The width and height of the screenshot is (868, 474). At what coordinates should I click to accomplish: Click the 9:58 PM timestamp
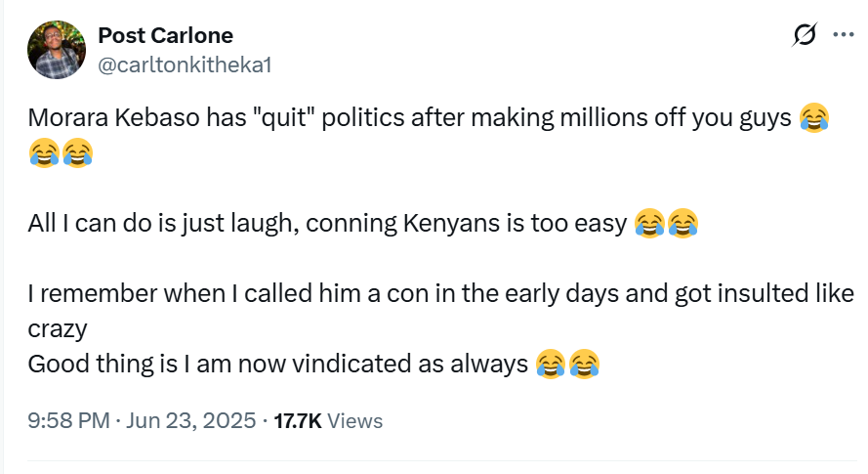click(67, 421)
